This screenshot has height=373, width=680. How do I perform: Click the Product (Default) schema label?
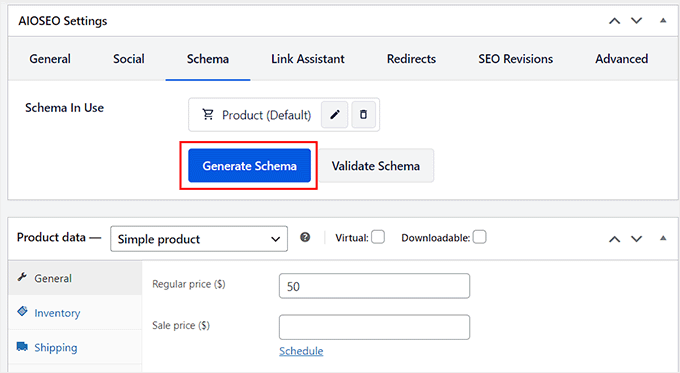pyautogui.click(x=266, y=115)
